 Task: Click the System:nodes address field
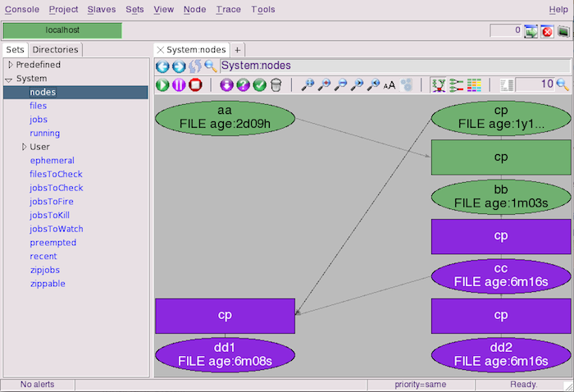[395, 66]
